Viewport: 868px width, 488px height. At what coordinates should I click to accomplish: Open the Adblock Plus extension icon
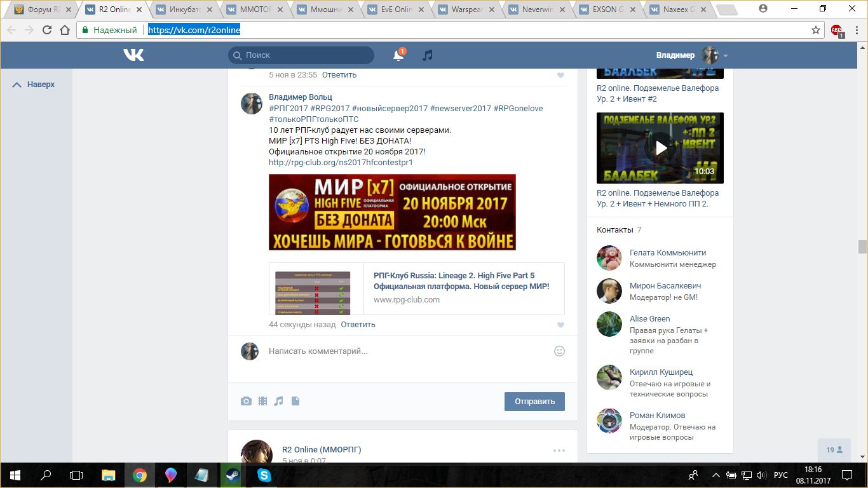pos(837,30)
